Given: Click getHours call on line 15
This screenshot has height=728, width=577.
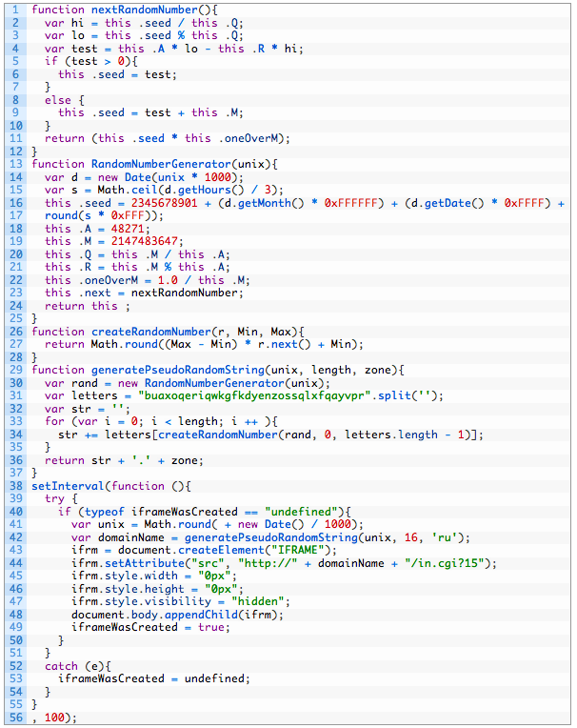Looking at the screenshot, I should (205, 190).
